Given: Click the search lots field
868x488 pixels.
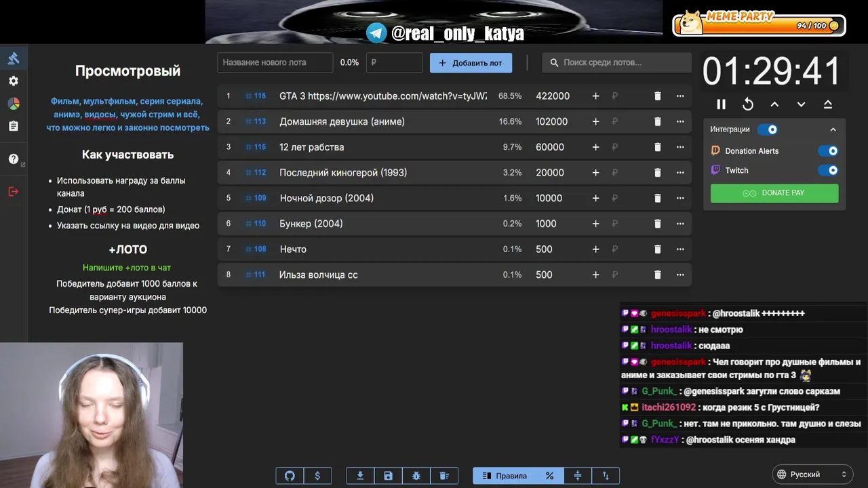Looking at the screenshot, I should tap(616, 62).
